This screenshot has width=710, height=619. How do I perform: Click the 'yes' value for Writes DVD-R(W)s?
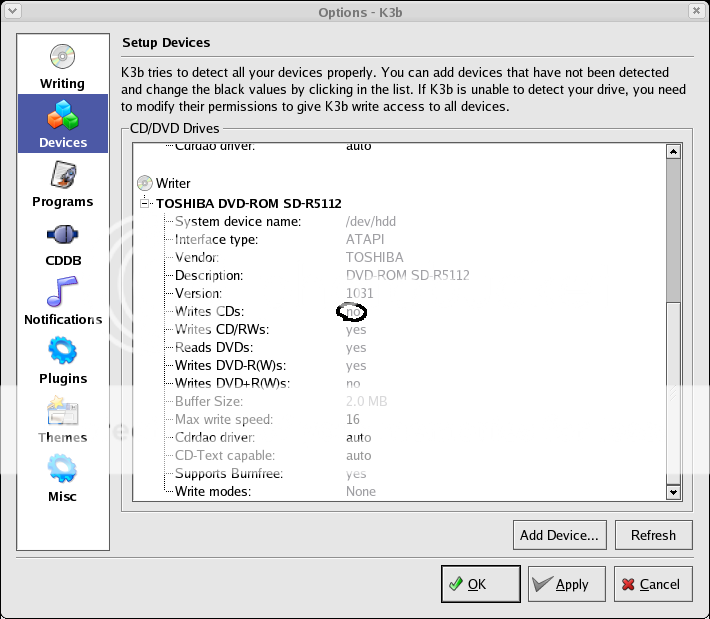(356, 366)
